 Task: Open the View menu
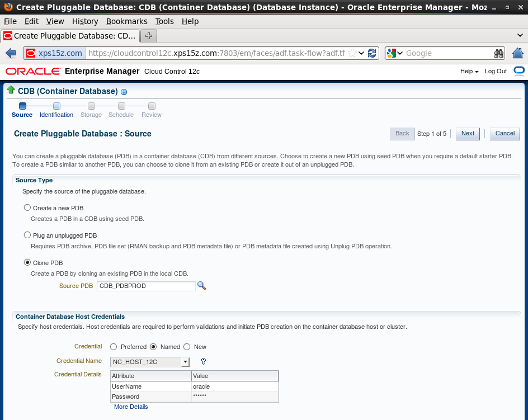[55, 21]
